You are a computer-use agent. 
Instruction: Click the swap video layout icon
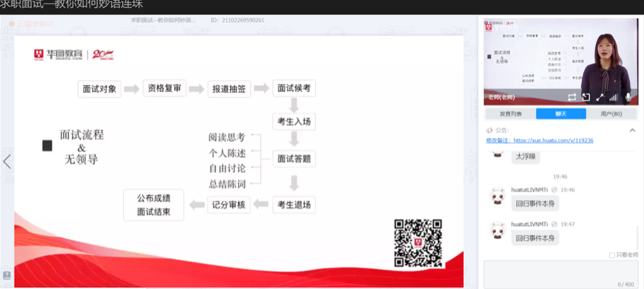pyautogui.click(x=572, y=97)
